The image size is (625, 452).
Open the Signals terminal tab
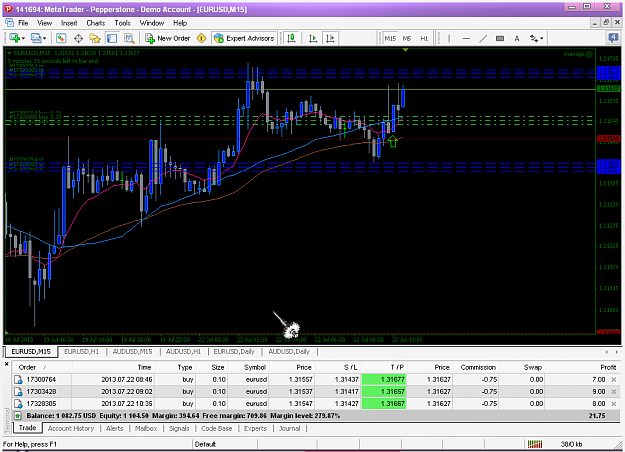coord(179,428)
